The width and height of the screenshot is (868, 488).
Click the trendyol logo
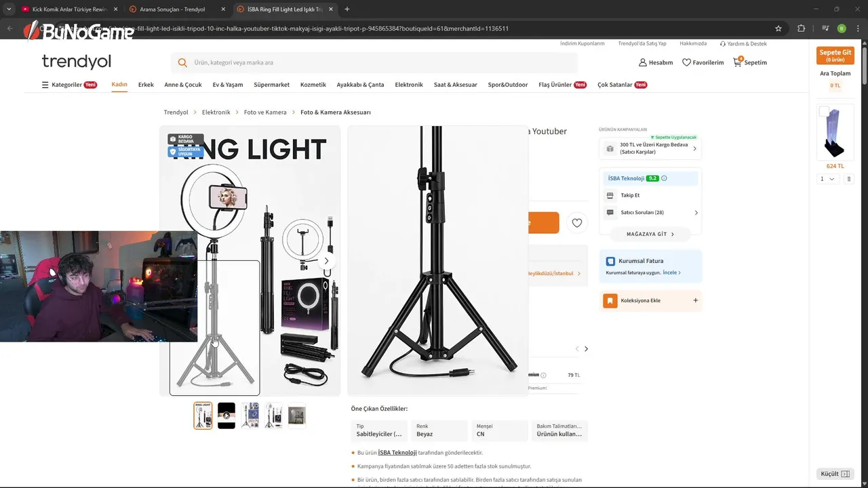[76, 61]
